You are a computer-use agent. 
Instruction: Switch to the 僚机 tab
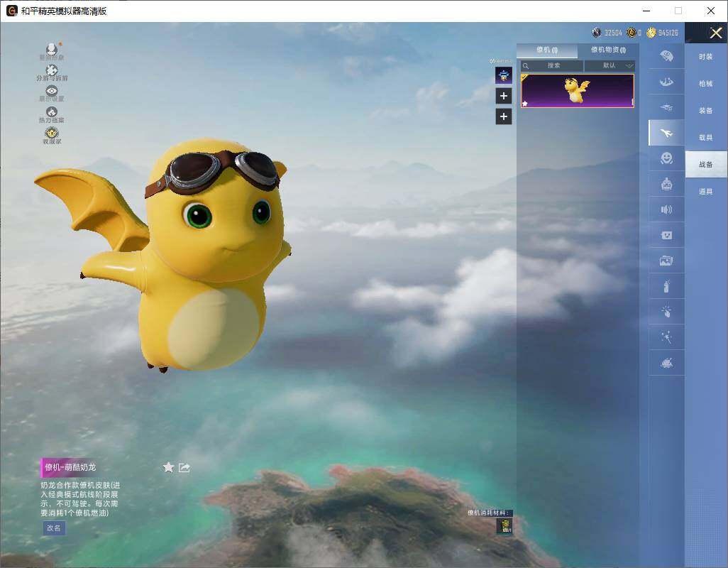[x=547, y=50]
